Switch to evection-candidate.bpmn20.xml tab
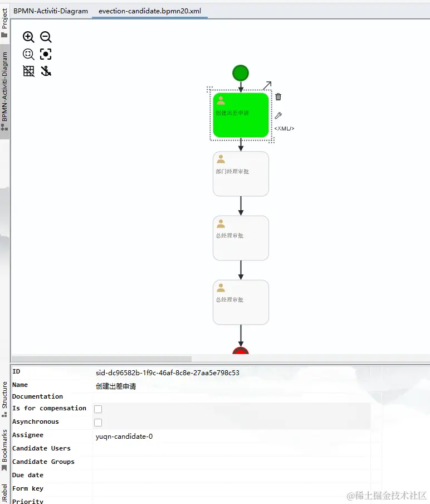The image size is (430, 504). coord(150,11)
